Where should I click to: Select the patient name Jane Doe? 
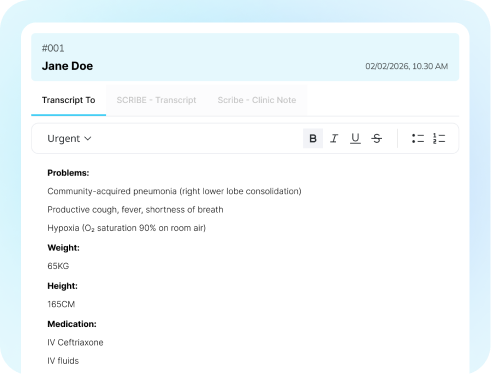[x=67, y=66]
